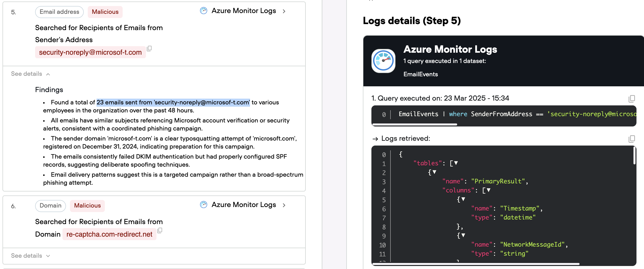This screenshot has height=269, width=644.
Task: Click step 6 title "Searched for Recipients of Emails"
Action: click(99, 222)
